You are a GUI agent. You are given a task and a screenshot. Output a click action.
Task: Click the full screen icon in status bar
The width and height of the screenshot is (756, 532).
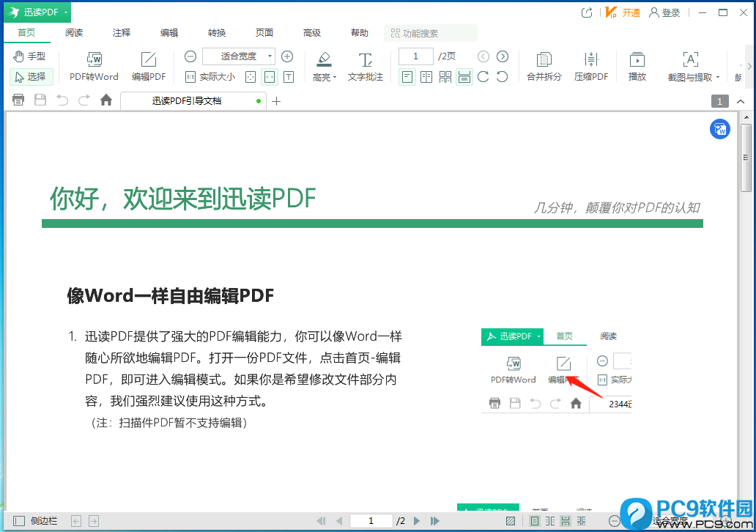pos(511,521)
